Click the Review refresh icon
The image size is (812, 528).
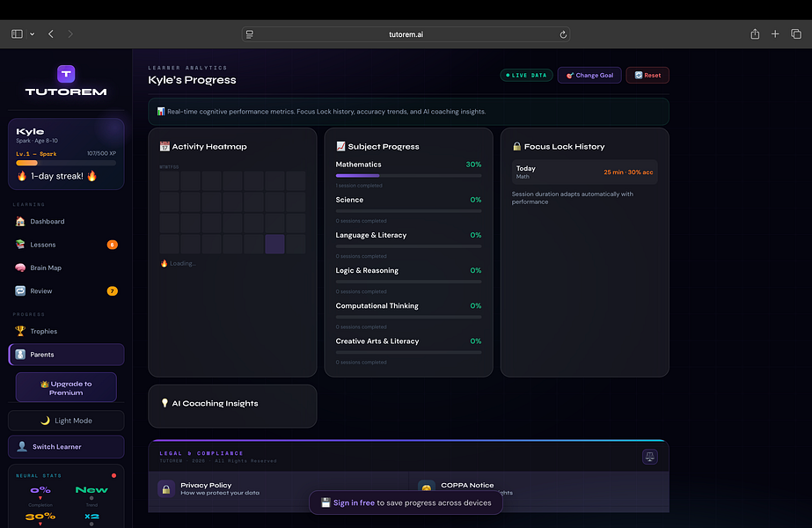coord(20,291)
